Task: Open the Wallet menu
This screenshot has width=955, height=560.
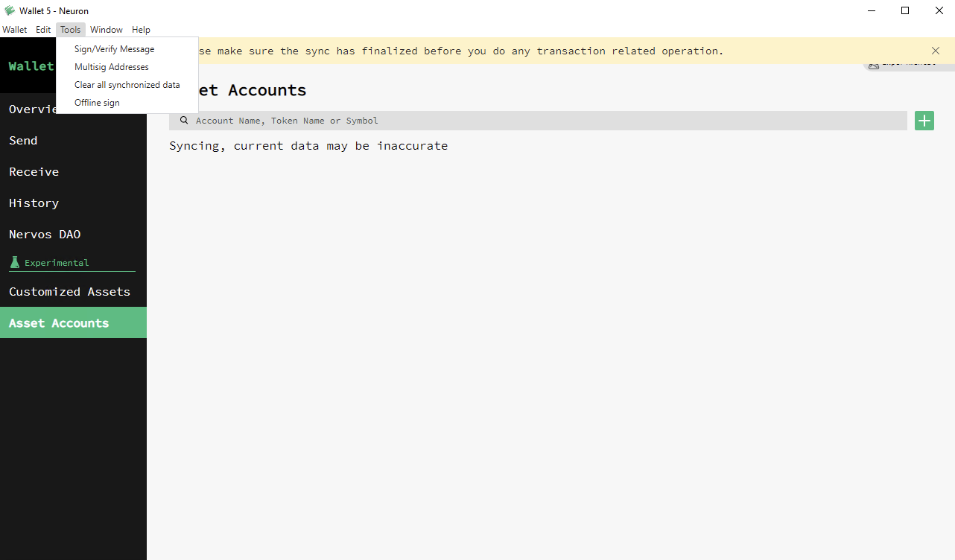Action: pyautogui.click(x=15, y=29)
